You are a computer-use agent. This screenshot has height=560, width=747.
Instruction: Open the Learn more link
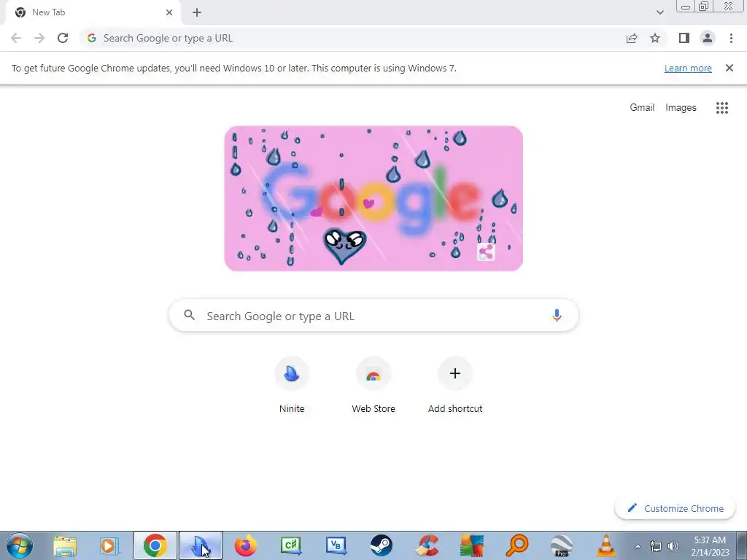tap(688, 68)
